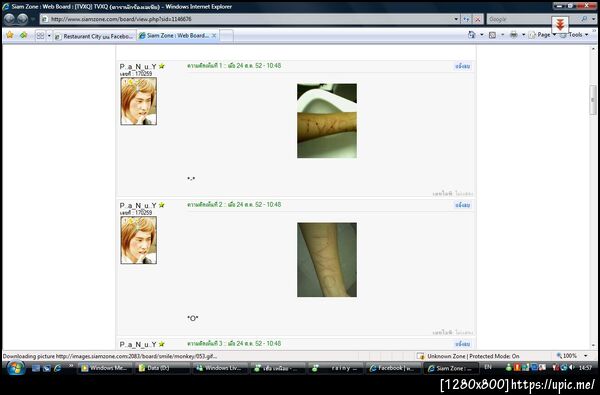Print the page with the printer icon

click(x=514, y=35)
